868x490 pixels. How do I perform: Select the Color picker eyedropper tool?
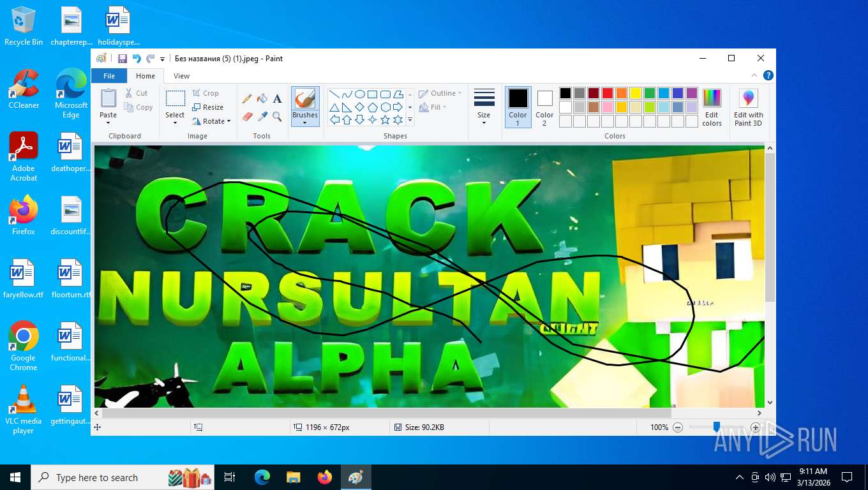[x=262, y=116]
